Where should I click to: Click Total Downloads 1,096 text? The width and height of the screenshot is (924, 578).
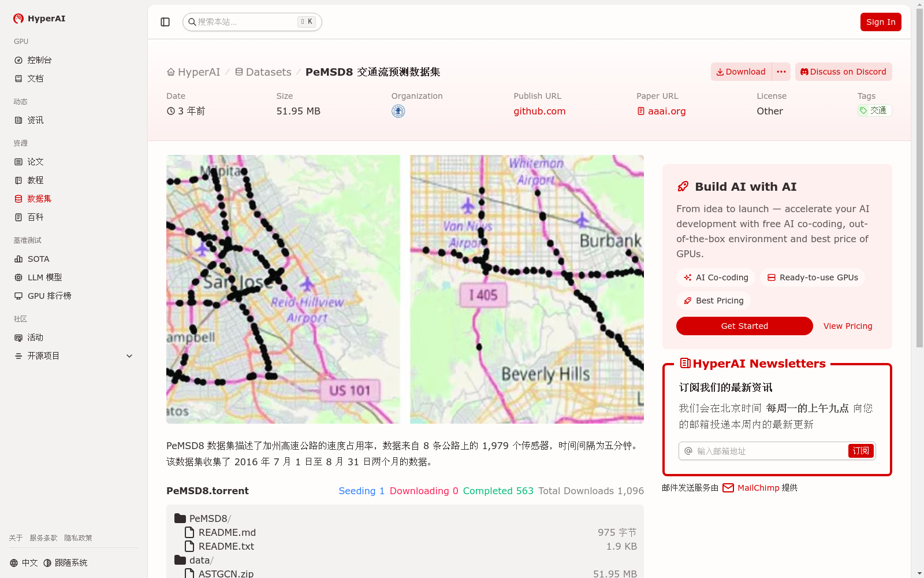(591, 491)
